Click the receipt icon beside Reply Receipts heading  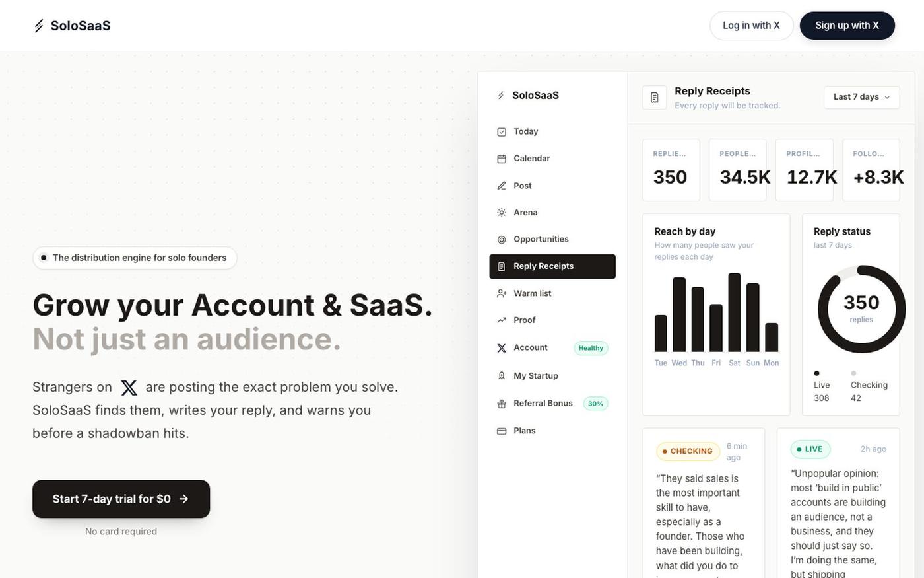(x=655, y=98)
